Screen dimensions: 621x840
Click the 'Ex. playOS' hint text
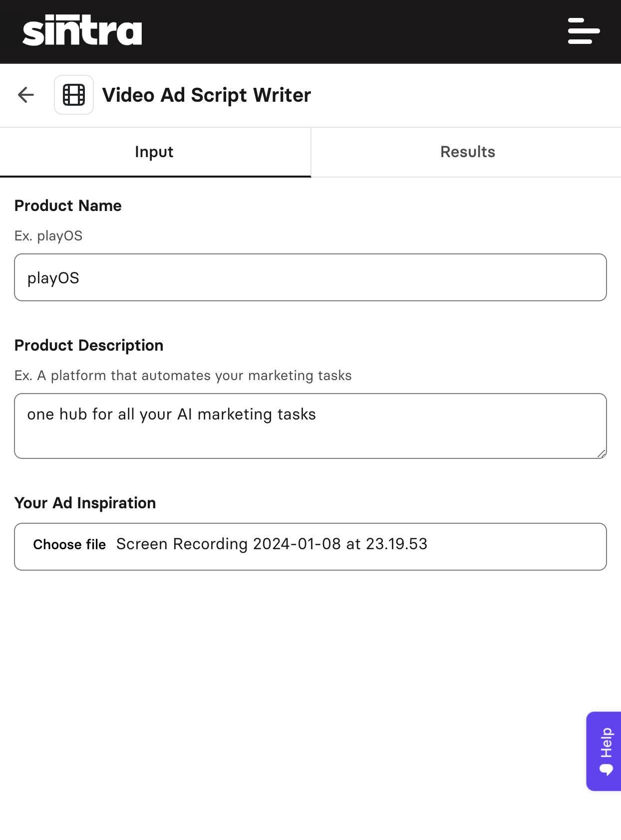pos(48,236)
